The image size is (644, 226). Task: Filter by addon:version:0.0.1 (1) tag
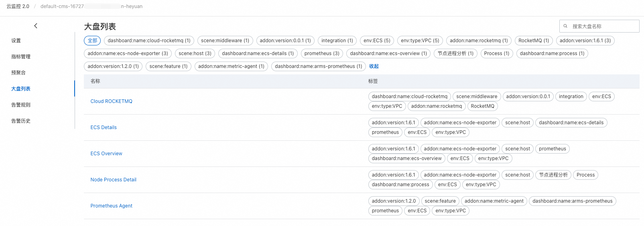click(285, 41)
